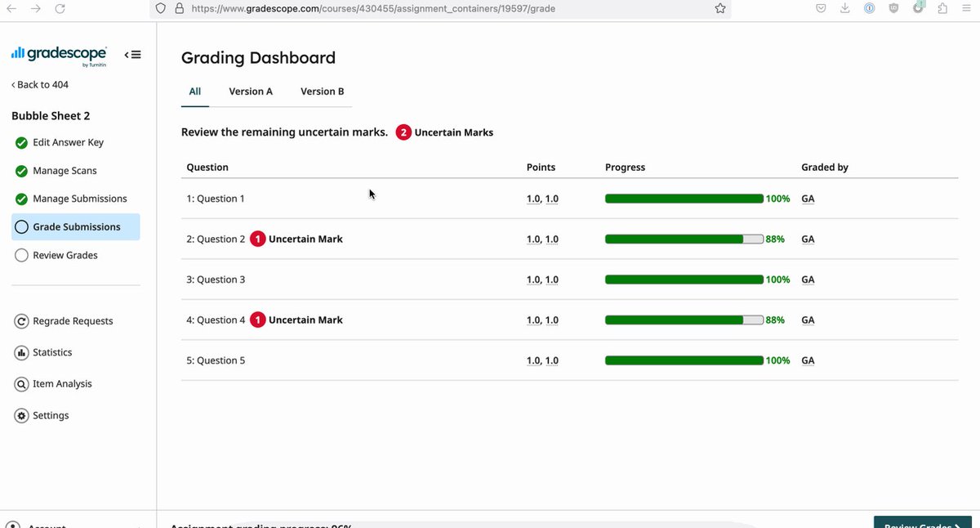
Task: Click the 2 Uncertain Marks link text
Action: 454,132
